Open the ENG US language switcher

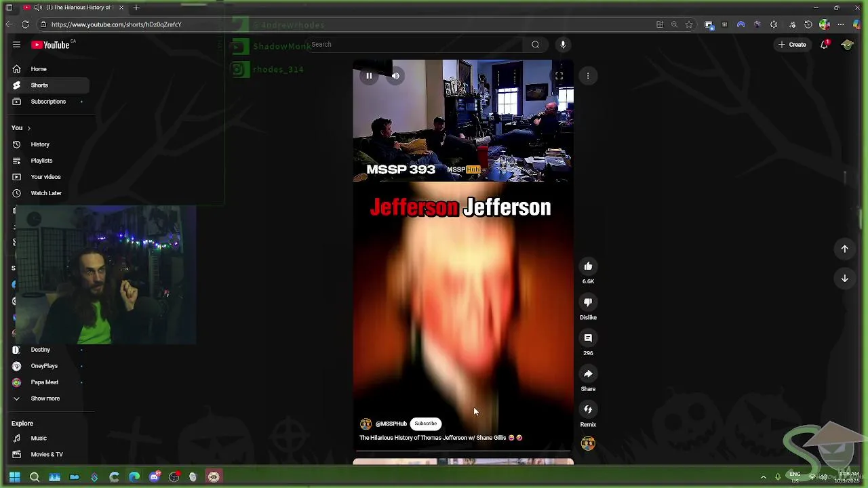point(795,476)
